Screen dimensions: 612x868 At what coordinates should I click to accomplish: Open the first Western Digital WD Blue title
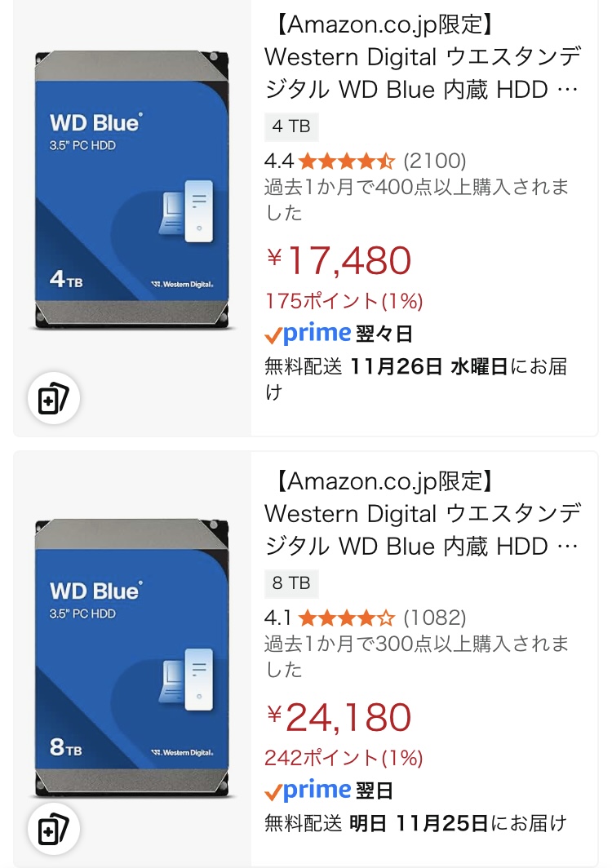(x=423, y=73)
